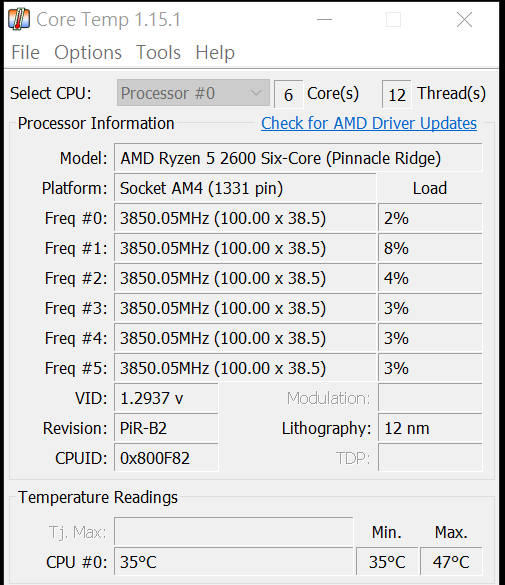The width and height of the screenshot is (505, 585).
Task: Open the Help menu
Action: [215, 52]
